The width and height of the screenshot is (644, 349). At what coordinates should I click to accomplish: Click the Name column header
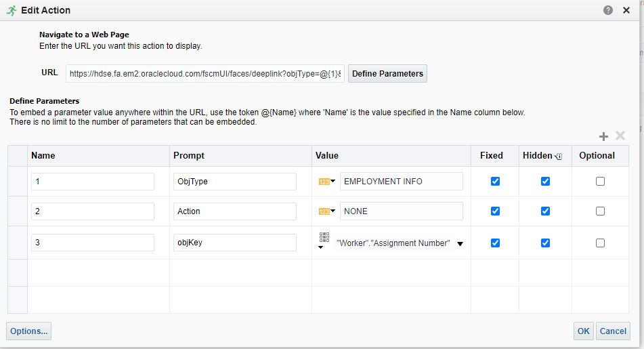(x=99, y=155)
